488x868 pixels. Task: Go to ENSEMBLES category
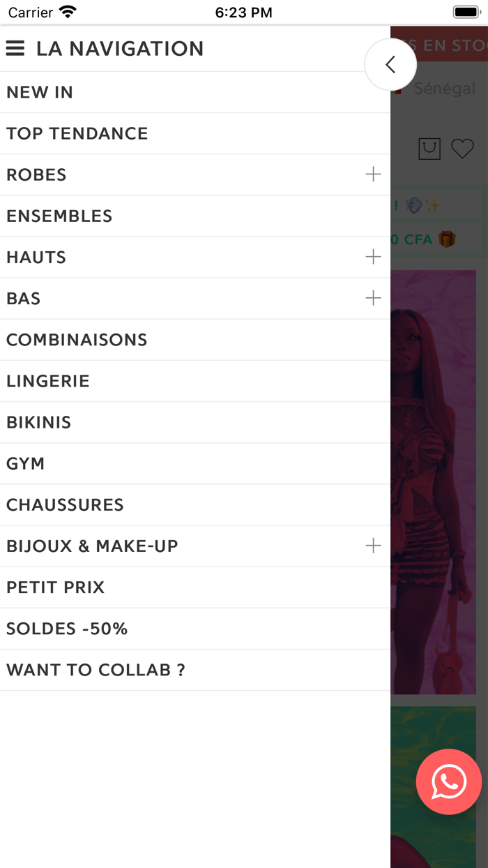pos(59,216)
